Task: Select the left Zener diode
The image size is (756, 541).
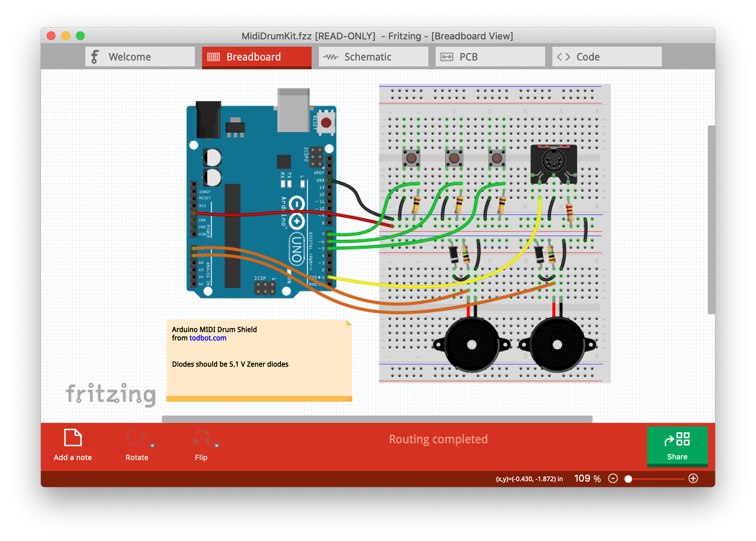Action: pos(454,254)
